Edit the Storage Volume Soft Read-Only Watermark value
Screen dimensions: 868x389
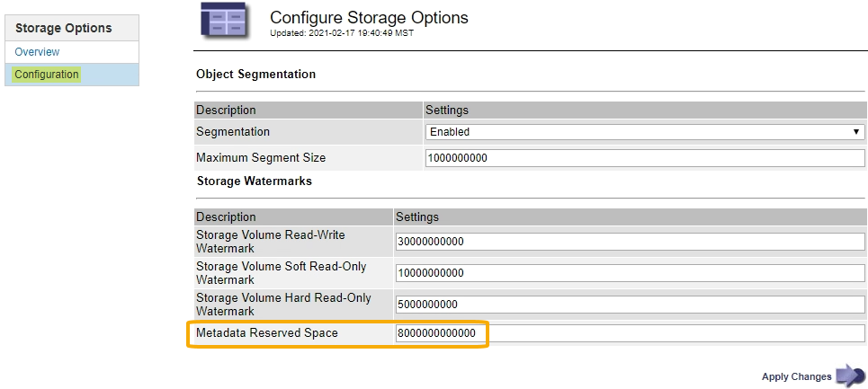pos(630,273)
